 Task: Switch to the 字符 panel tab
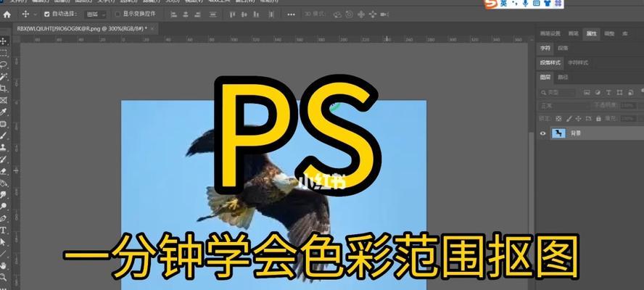pos(545,48)
